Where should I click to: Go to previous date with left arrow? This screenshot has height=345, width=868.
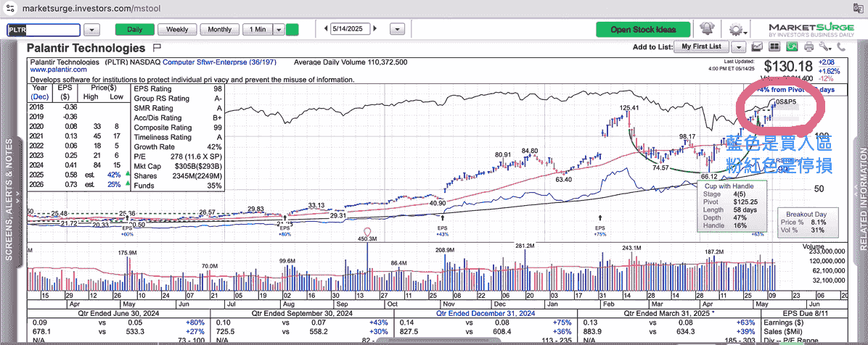tap(325, 29)
